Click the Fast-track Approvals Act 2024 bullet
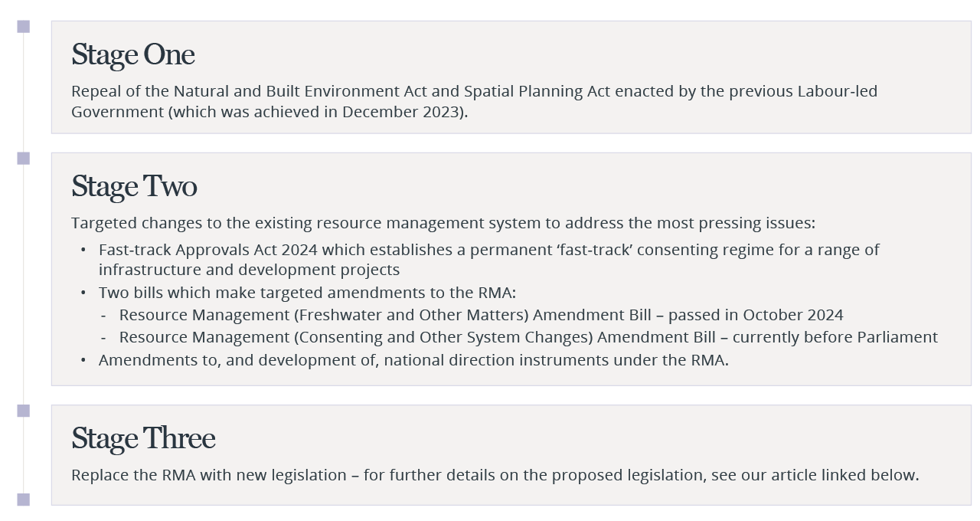The image size is (980, 521). pos(489,260)
